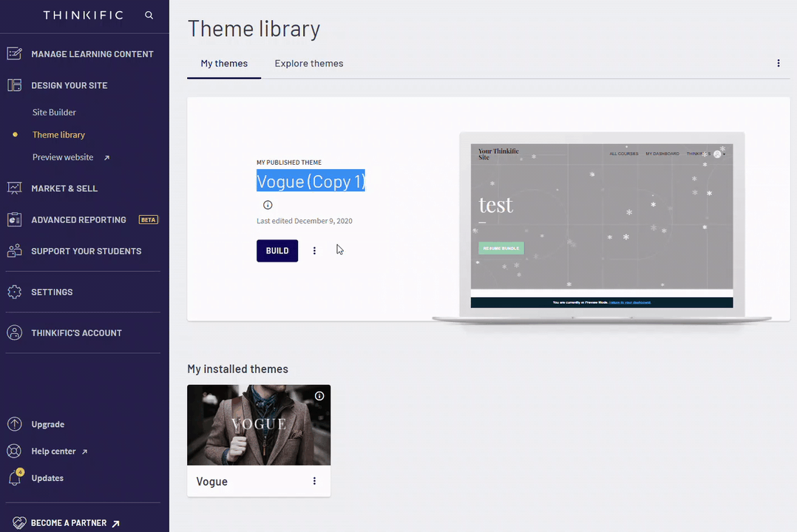Click the Beta badge next to Advanced Reporting
797x532 pixels.
149,219
